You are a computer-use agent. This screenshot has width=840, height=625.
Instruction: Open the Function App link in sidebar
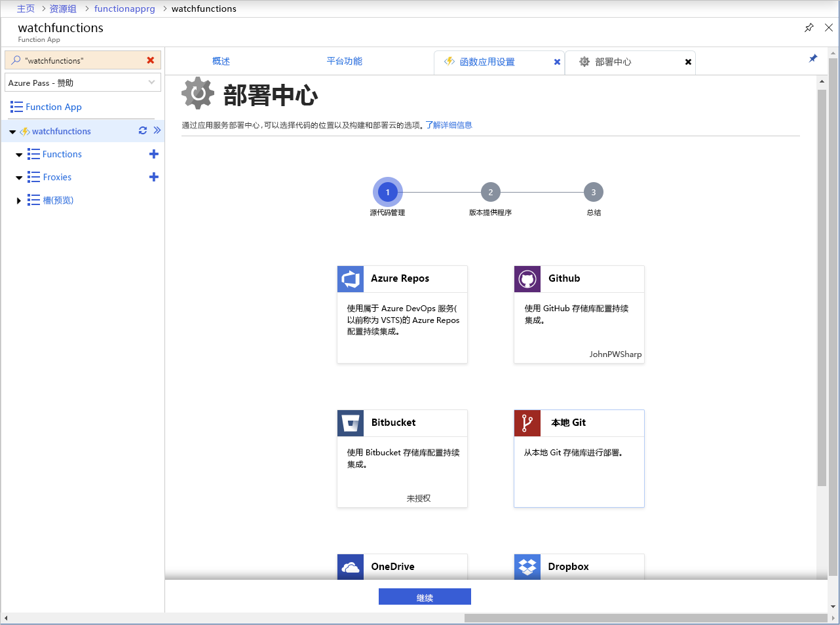[54, 107]
